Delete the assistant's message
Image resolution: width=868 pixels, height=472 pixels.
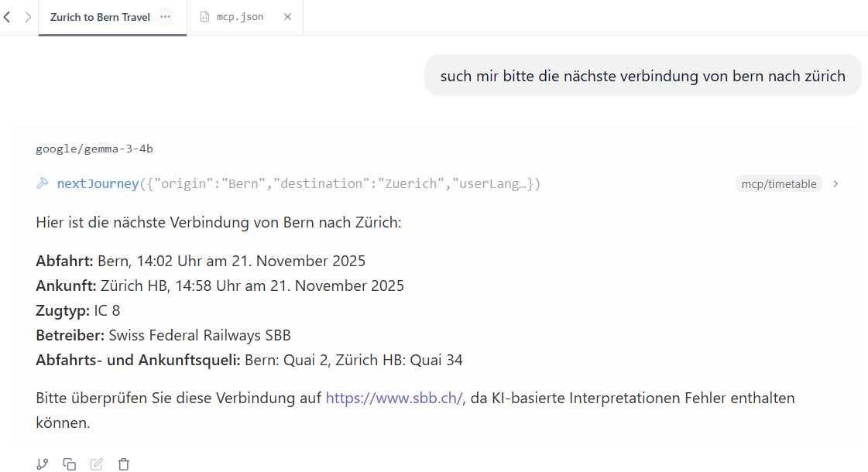123,463
